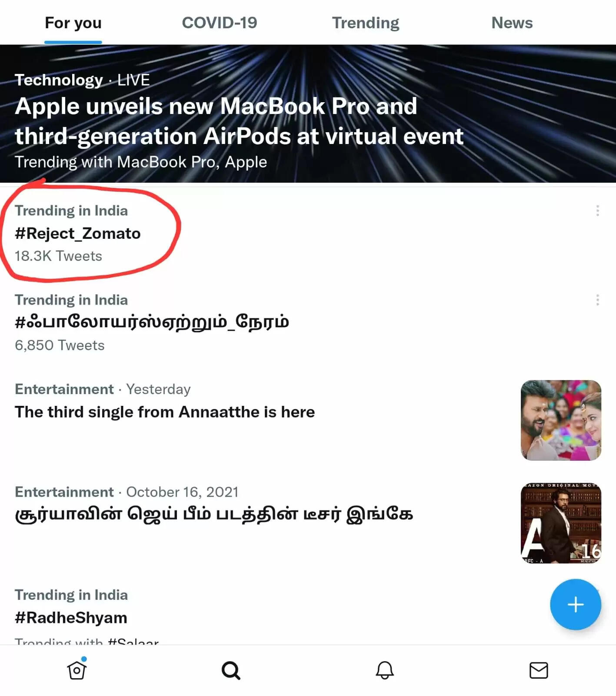Switch to the COVID-19 tab
The height and width of the screenshot is (696, 616).
tap(219, 23)
